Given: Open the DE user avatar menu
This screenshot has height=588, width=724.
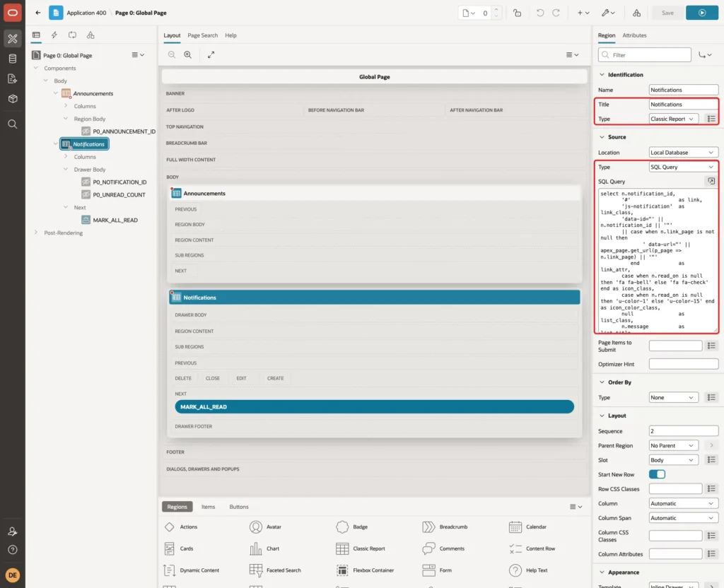Looking at the screenshot, I should (x=13, y=575).
